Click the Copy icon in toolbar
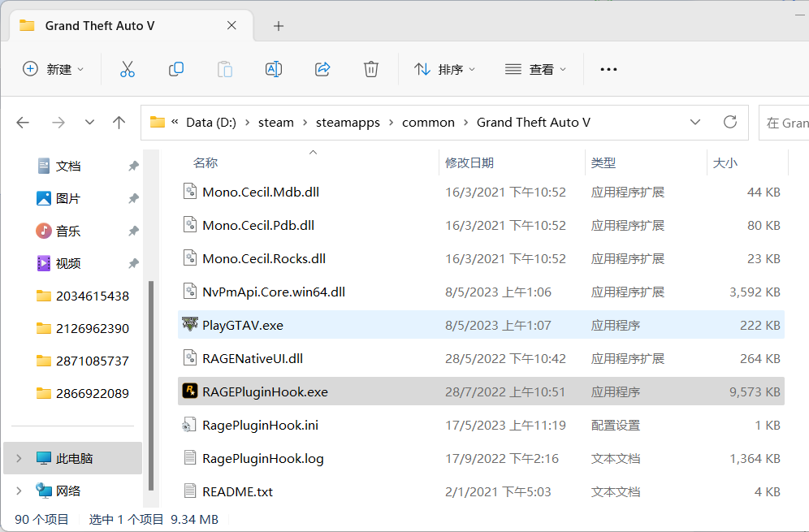This screenshot has height=532, width=809. click(x=176, y=69)
